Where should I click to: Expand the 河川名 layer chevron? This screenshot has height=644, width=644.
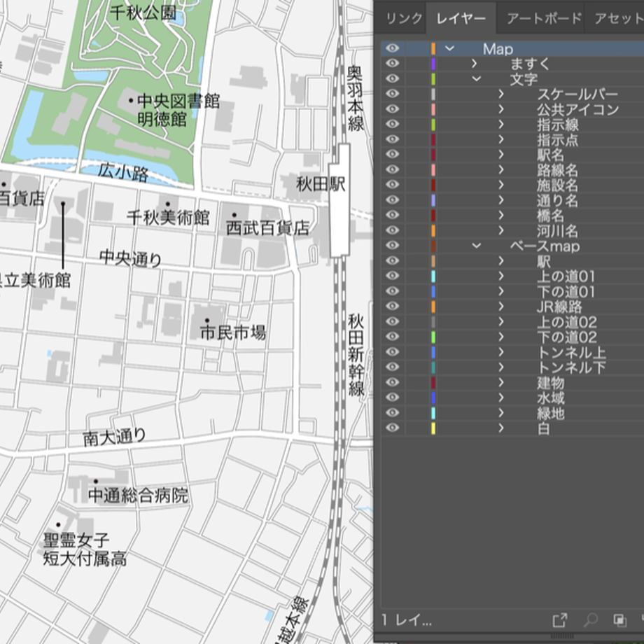(x=501, y=230)
